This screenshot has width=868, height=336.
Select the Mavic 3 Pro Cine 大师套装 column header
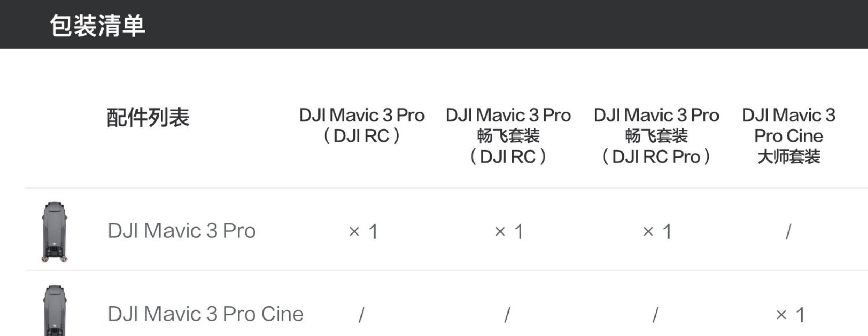789,136
